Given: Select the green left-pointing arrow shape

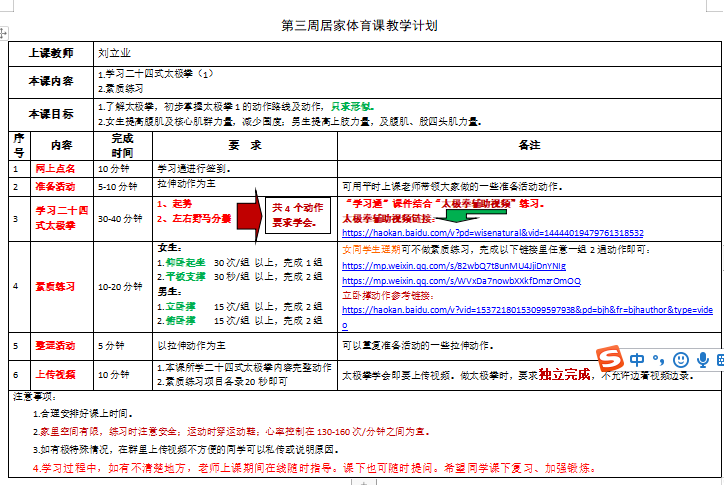Looking at the screenshot, I should (465, 214).
